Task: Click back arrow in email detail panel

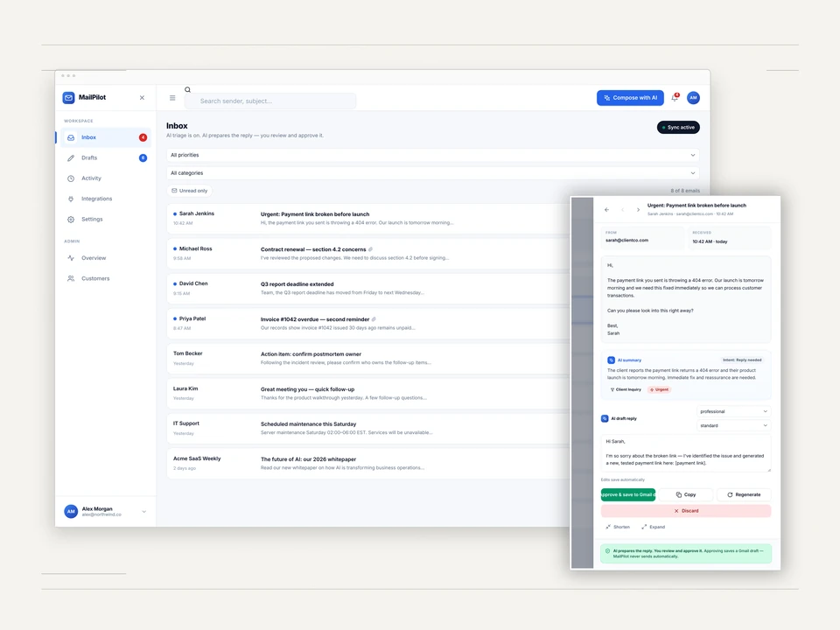Action: coord(607,210)
